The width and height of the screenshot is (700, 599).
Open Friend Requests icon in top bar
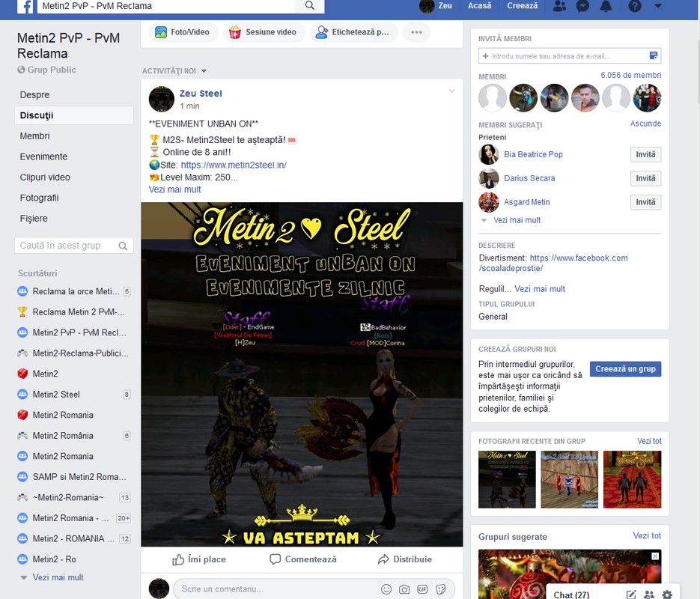point(559,6)
